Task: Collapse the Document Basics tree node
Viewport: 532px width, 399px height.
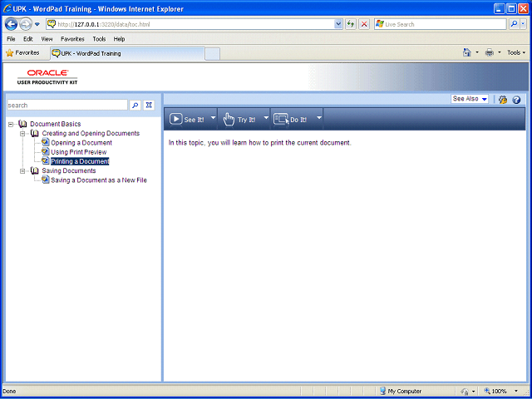Action: tap(11, 125)
